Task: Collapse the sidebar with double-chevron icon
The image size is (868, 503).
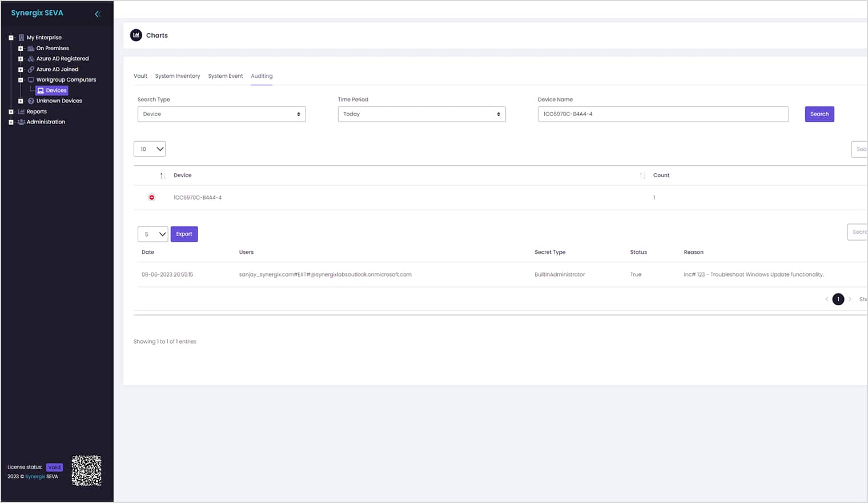Action: coord(98,14)
